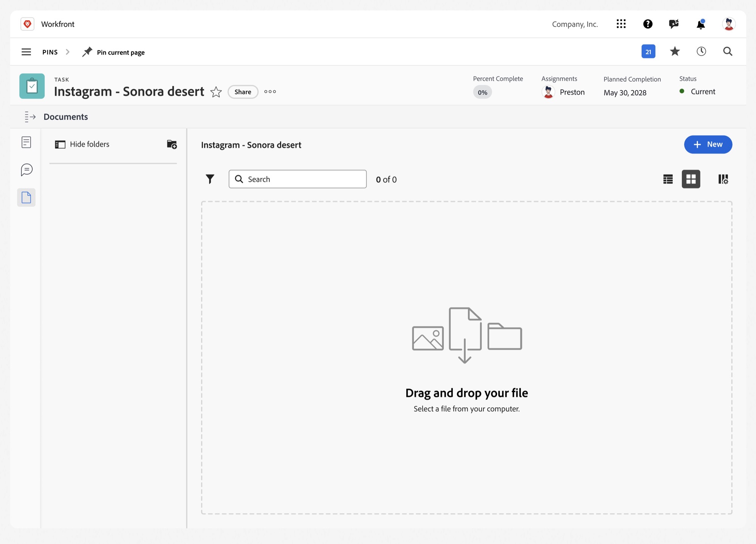Open the user profile avatar menu

728,24
